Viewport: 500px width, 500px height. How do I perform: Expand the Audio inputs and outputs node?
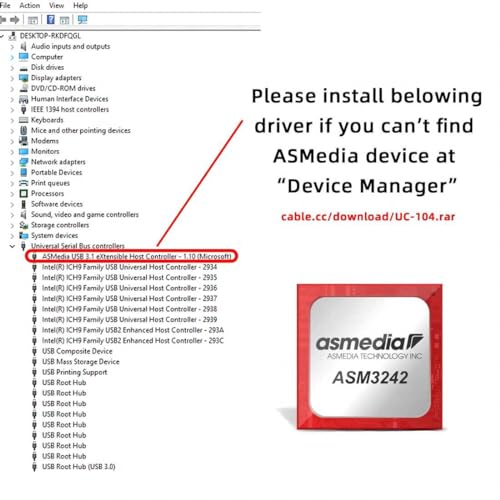(x=12, y=47)
